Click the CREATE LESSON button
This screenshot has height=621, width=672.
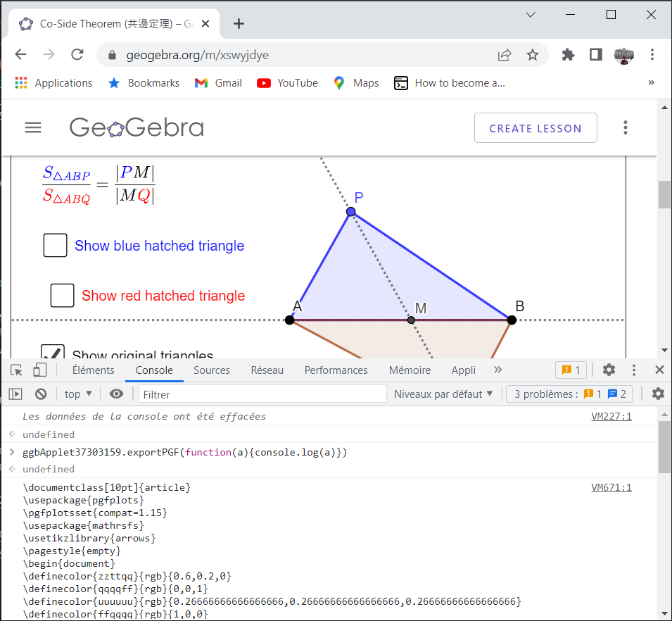(x=535, y=128)
